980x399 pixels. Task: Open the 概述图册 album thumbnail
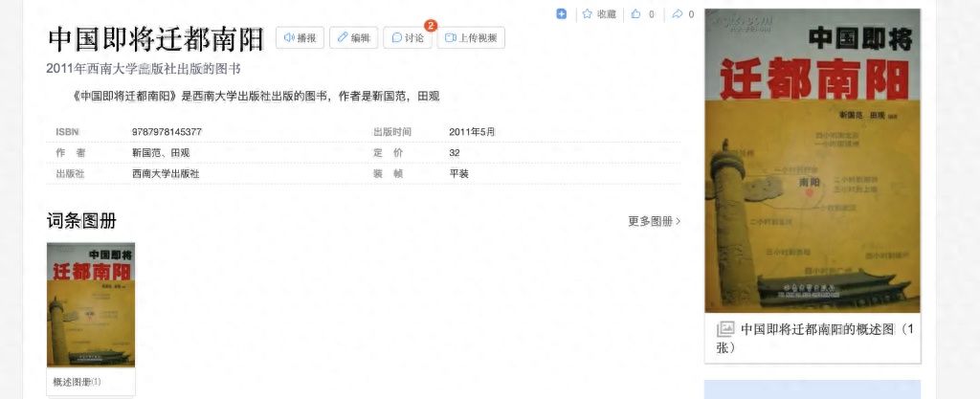(91, 304)
